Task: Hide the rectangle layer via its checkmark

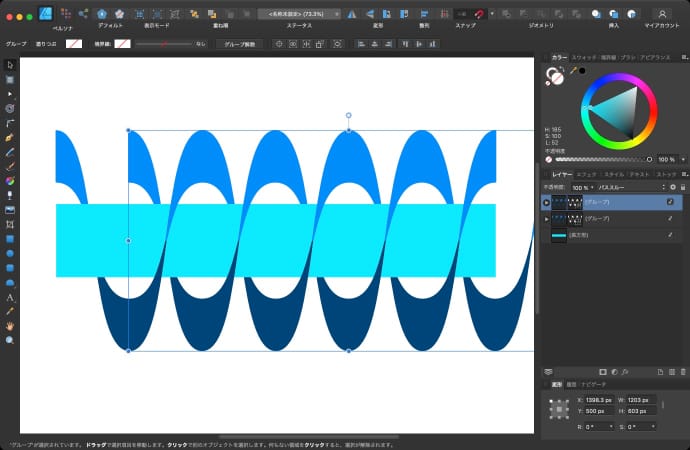Action: point(670,235)
